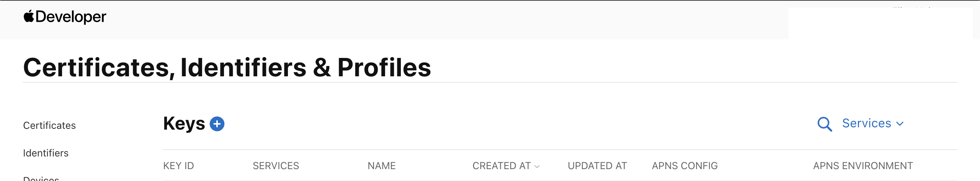Go to Certificates in the sidebar
Screen dimensions: 980x181
click(49, 125)
